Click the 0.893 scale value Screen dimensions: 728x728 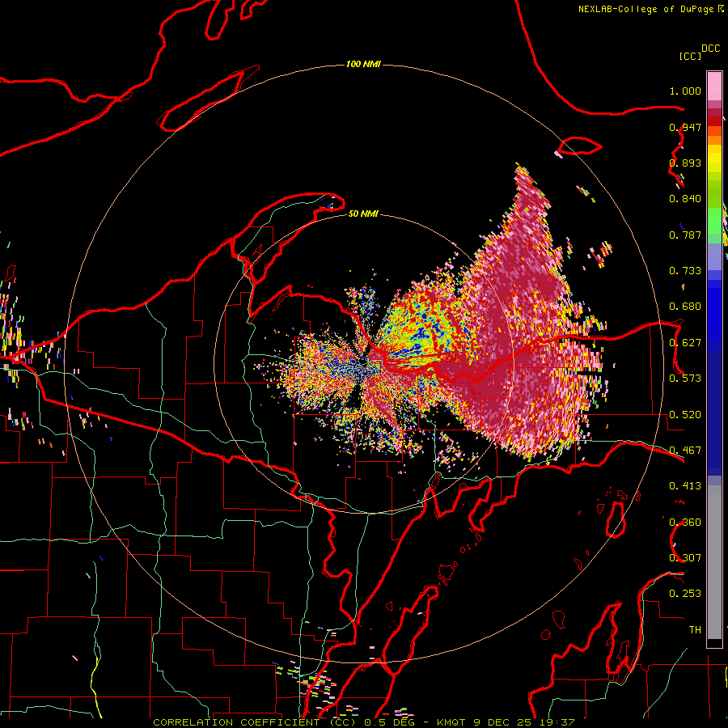pyautogui.click(x=685, y=163)
